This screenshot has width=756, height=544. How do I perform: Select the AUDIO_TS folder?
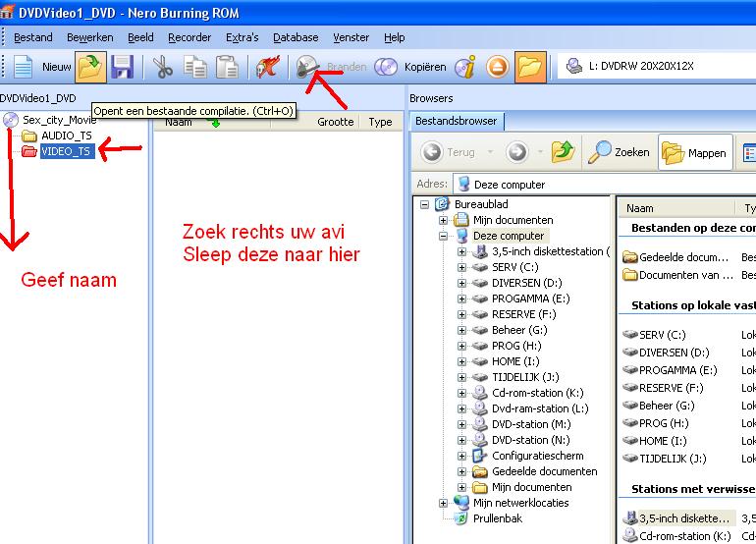click(67, 136)
